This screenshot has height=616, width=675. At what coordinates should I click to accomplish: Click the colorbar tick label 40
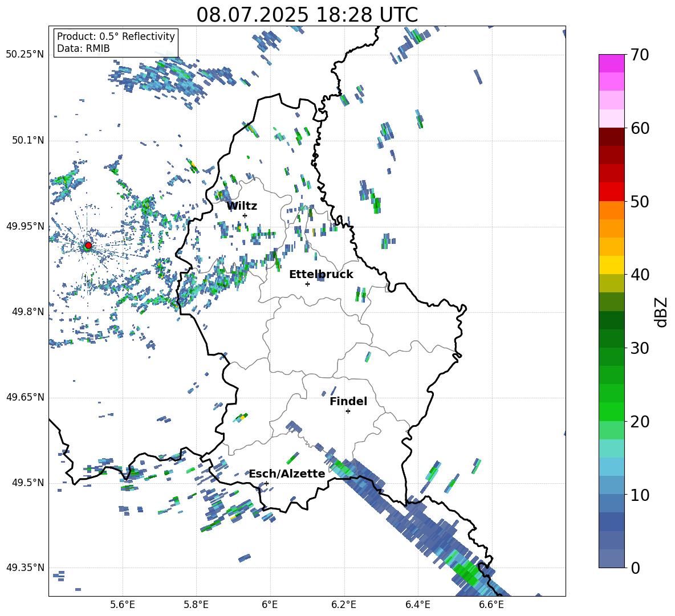pos(640,275)
